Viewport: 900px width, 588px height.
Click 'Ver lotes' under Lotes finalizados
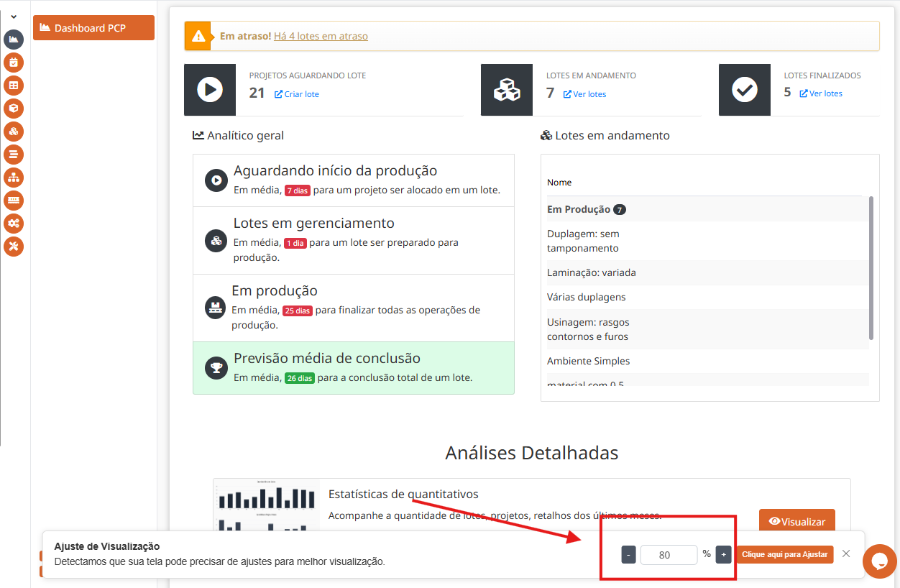(x=821, y=93)
